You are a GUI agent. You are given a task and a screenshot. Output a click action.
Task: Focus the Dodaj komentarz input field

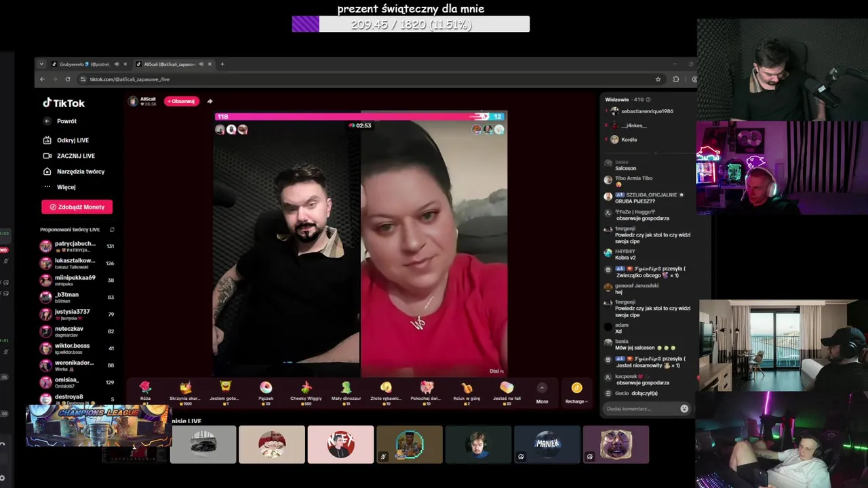point(642,409)
